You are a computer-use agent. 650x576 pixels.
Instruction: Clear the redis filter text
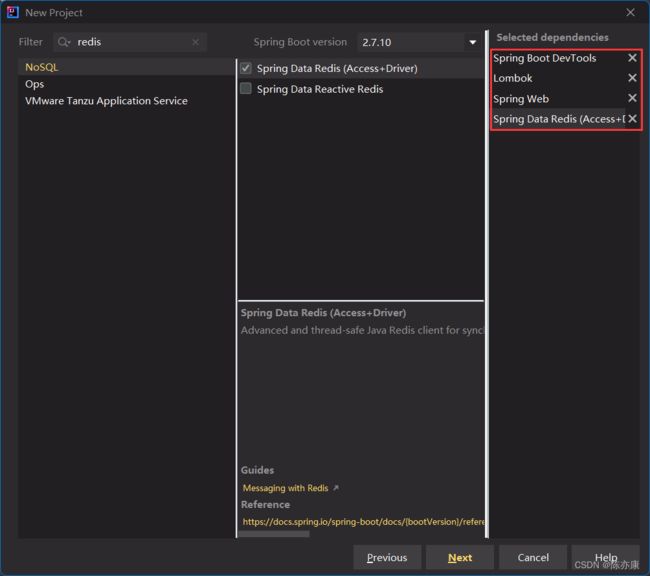(x=195, y=42)
